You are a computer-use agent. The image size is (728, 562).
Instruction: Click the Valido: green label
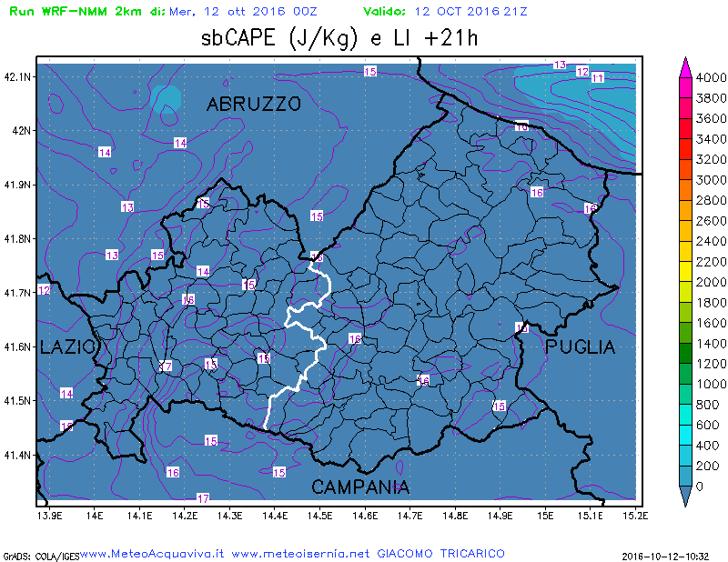pos(384,11)
